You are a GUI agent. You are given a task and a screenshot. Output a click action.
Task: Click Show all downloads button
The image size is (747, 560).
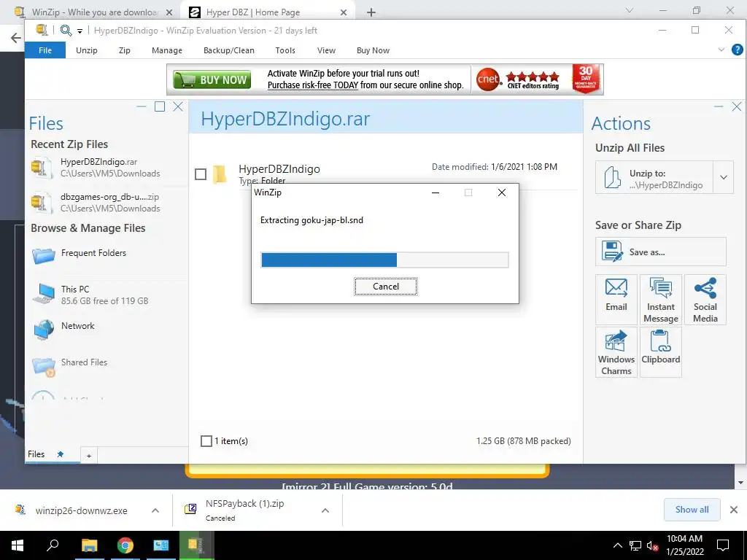pos(692,510)
